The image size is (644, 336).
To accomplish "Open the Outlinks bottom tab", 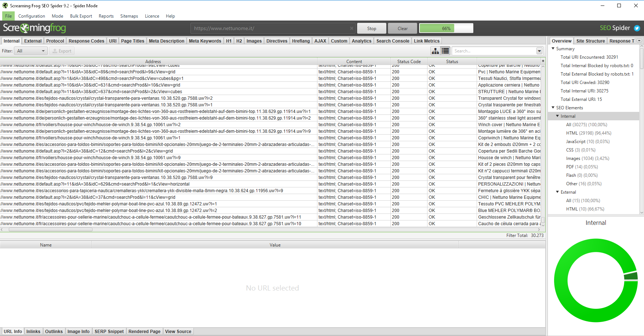I will 54,331.
